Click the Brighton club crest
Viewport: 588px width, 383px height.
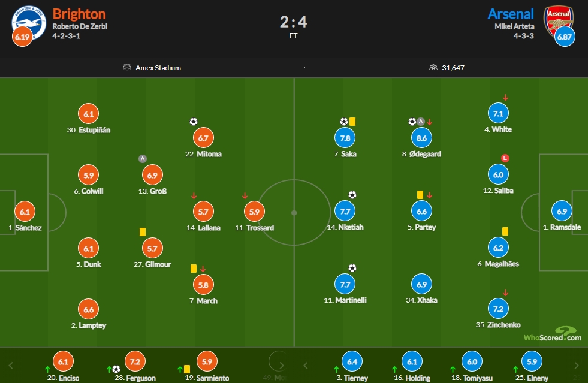29,23
